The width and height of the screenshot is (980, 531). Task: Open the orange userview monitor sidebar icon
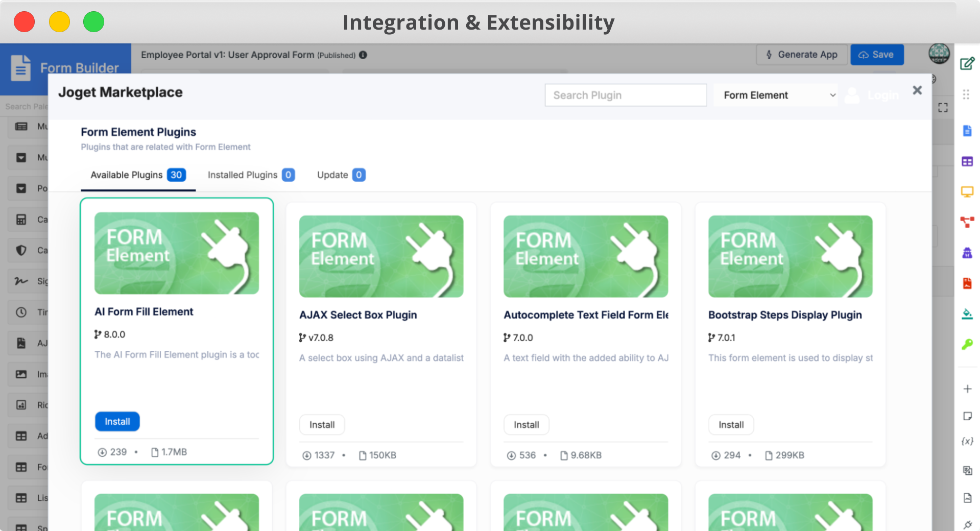click(967, 192)
